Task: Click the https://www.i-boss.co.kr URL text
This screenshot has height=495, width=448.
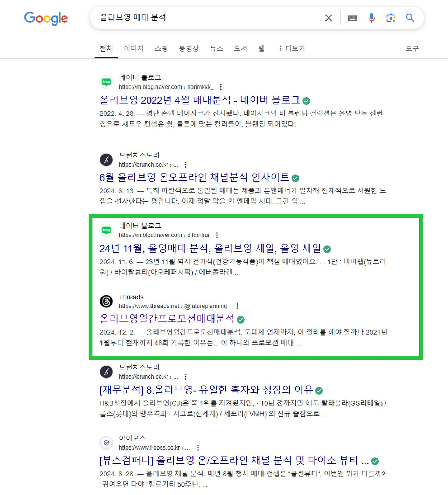Action: click(154, 447)
